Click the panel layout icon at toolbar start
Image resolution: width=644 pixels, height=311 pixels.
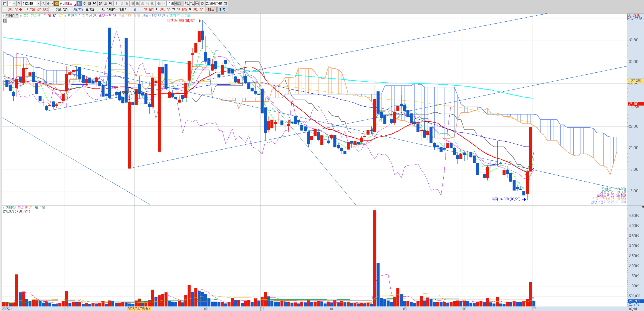pos(4,3)
